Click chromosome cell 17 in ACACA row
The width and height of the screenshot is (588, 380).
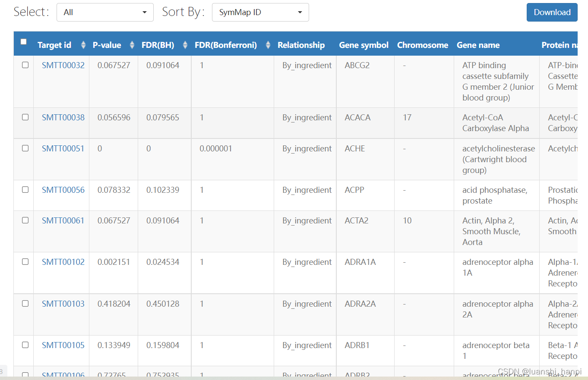pos(407,117)
